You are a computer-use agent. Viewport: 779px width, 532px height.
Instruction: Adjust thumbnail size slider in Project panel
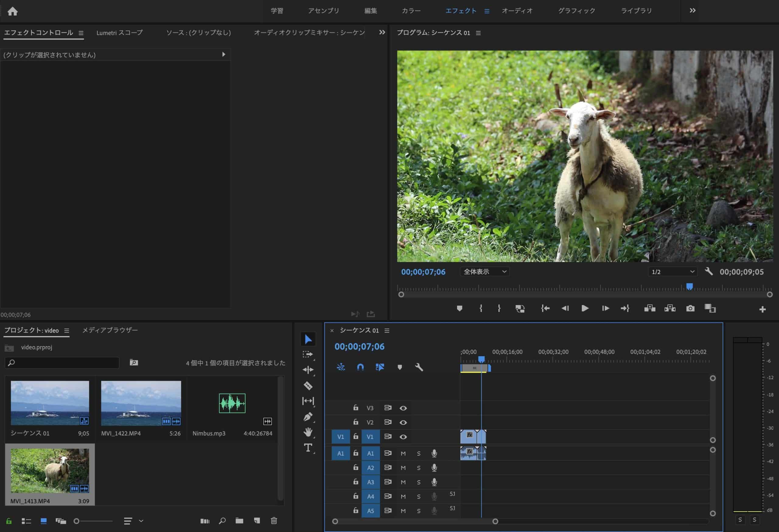point(76,521)
